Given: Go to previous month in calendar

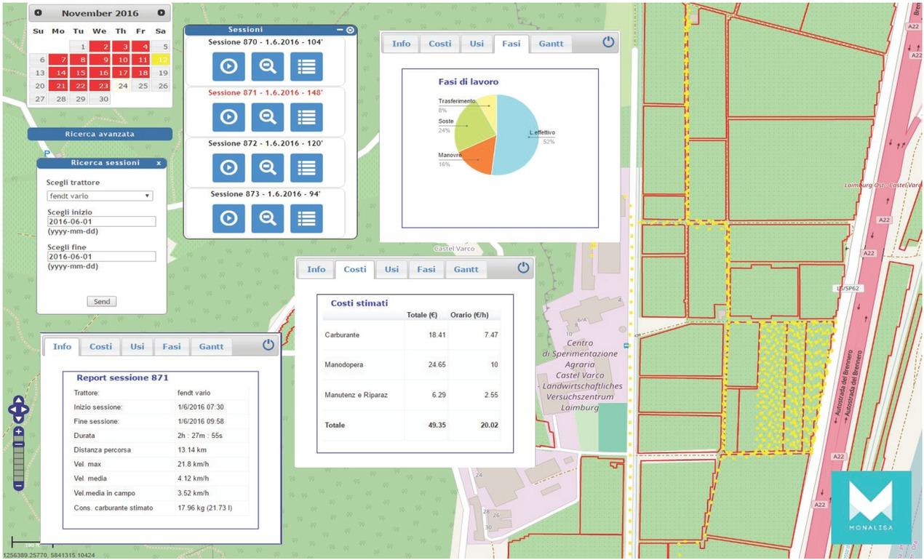Looking at the screenshot, I should pos(39,13).
